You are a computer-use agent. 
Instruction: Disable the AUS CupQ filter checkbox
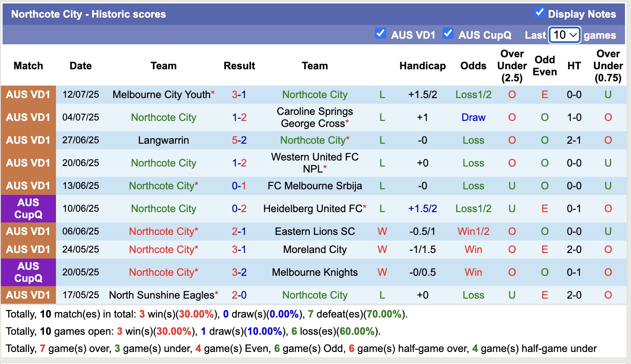(x=448, y=33)
